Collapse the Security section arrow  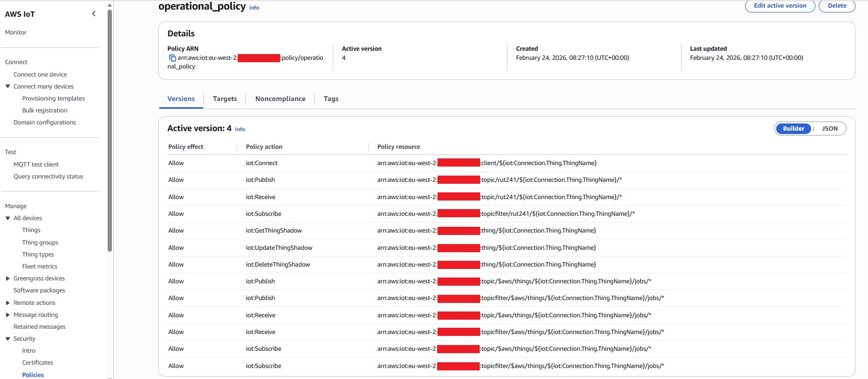pyautogui.click(x=8, y=339)
